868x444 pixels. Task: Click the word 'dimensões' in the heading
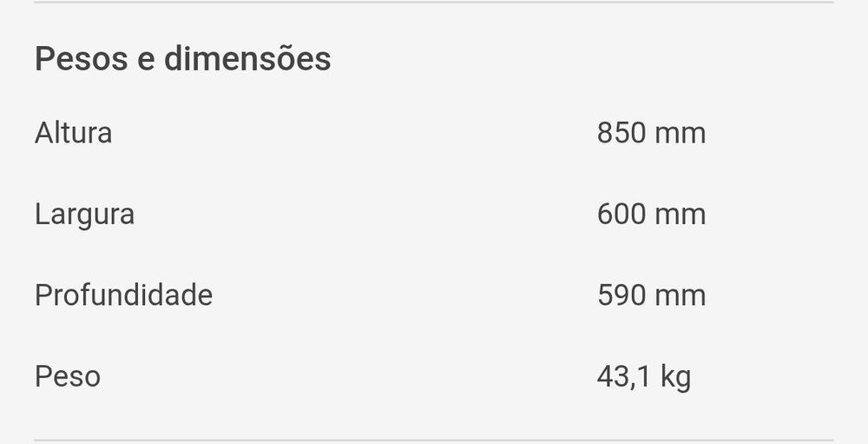247,59
